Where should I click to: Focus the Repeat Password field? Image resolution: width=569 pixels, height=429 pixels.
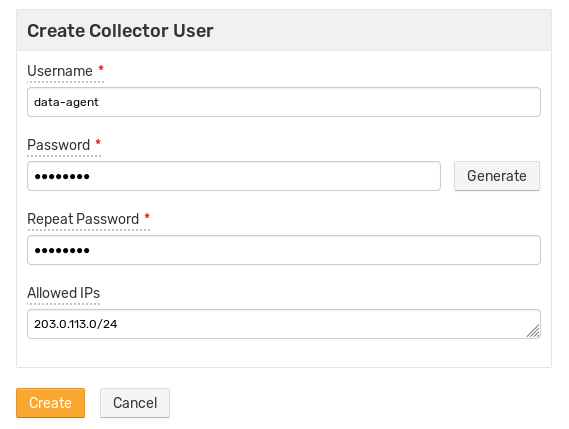(284, 250)
